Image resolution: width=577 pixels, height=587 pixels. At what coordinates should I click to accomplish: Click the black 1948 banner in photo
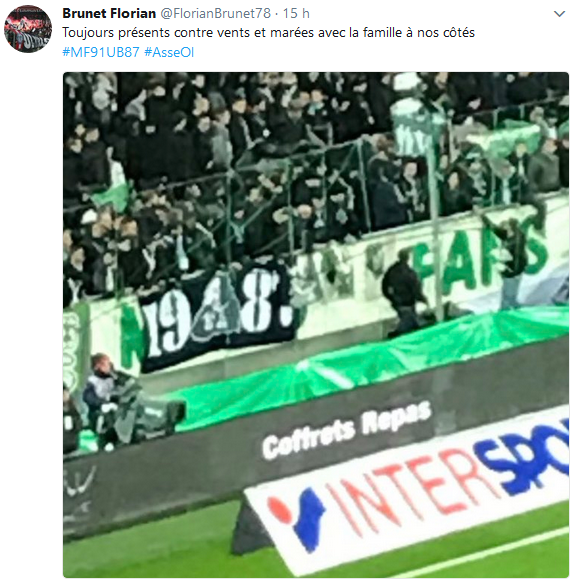(x=219, y=316)
